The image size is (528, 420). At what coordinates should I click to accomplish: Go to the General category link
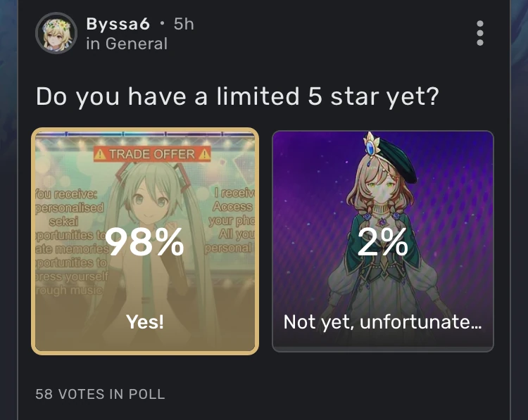(x=137, y=44)
